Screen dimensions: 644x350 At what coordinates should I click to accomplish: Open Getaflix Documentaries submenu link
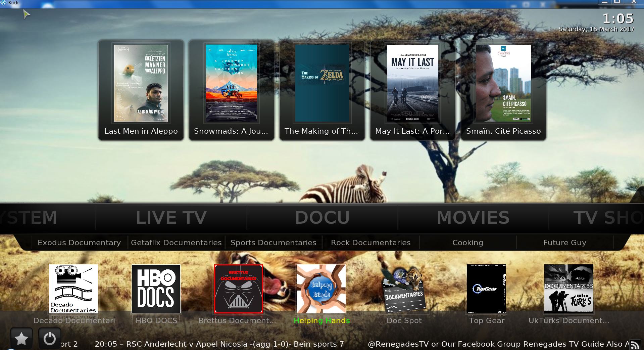coord(176,243)
